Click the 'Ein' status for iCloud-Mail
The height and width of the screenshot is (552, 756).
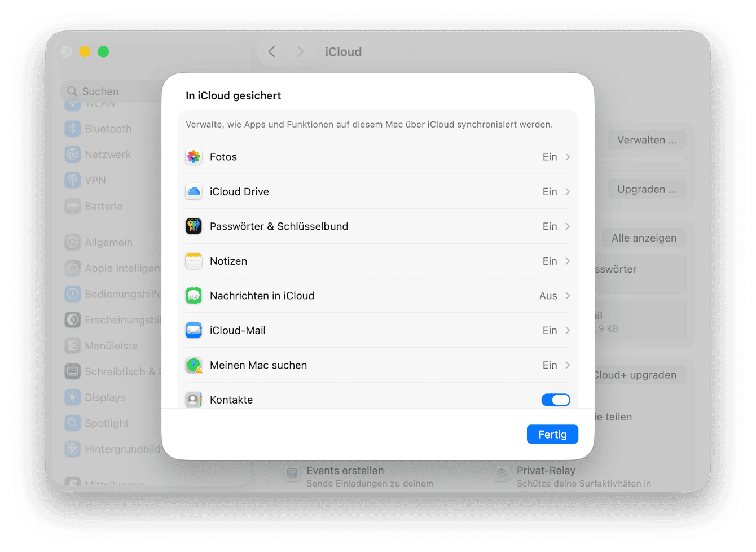[x=550, y=331]
